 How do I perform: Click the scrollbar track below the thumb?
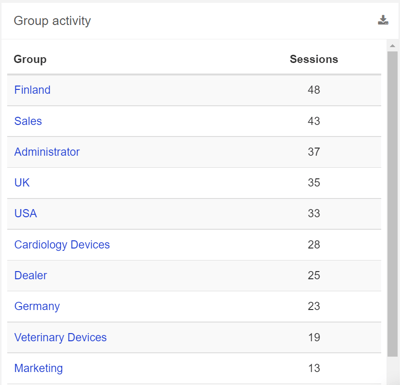pyautogui.click(x=392, y=371)
